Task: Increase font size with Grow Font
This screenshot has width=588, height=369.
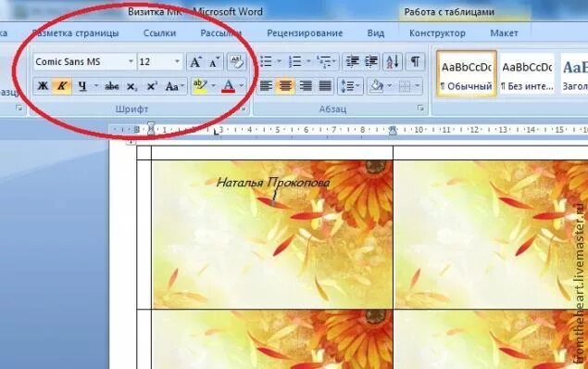Action: coord(195,61)
